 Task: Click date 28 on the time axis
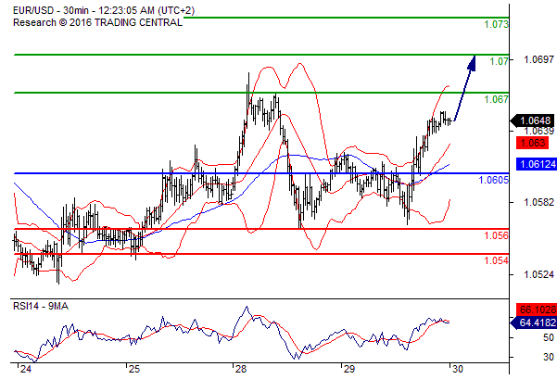click(240, 369)
